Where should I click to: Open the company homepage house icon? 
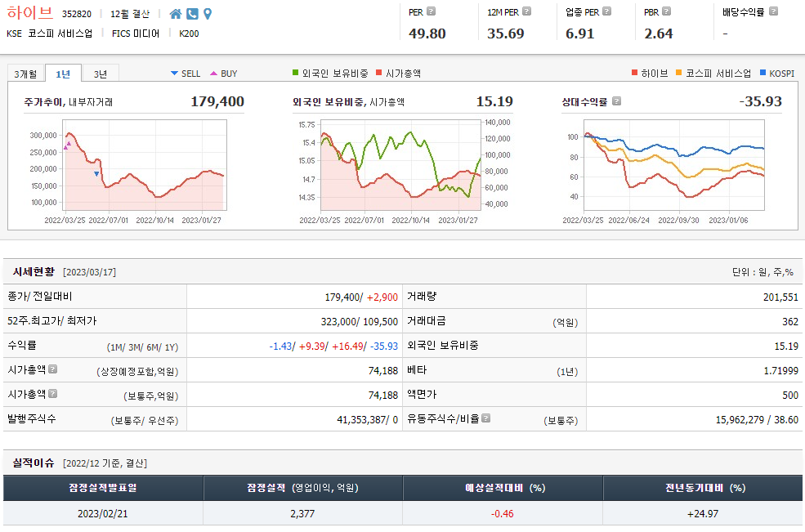[x=176, y=14]
